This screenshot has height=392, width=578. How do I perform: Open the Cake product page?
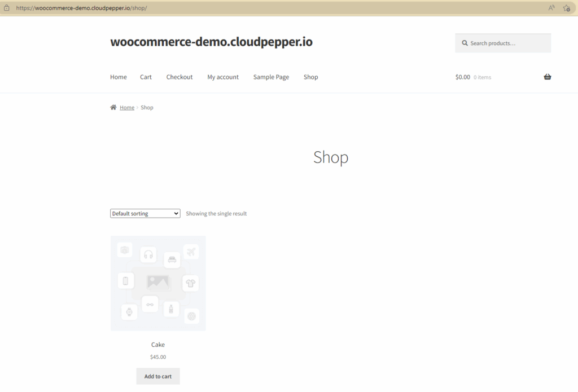[x=157, y=345]
